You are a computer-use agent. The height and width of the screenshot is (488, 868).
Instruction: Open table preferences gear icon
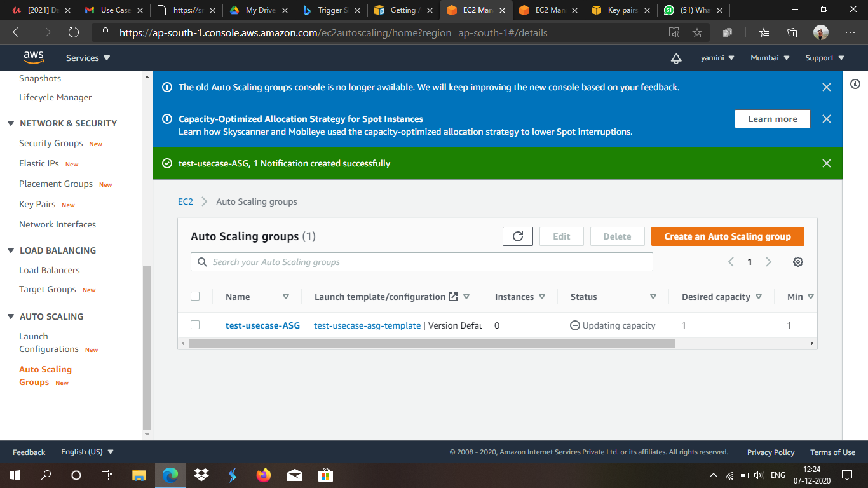(798, 262)
